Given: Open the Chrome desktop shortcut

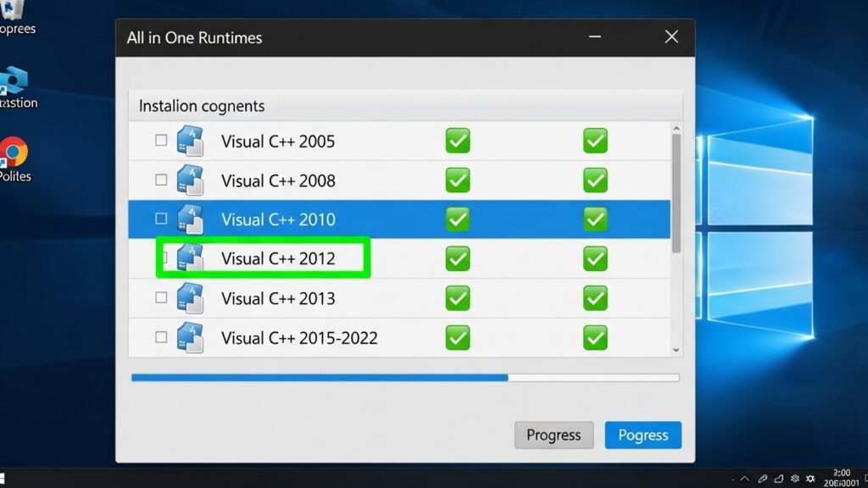Looking at the screenshot, I should [14, 152].
